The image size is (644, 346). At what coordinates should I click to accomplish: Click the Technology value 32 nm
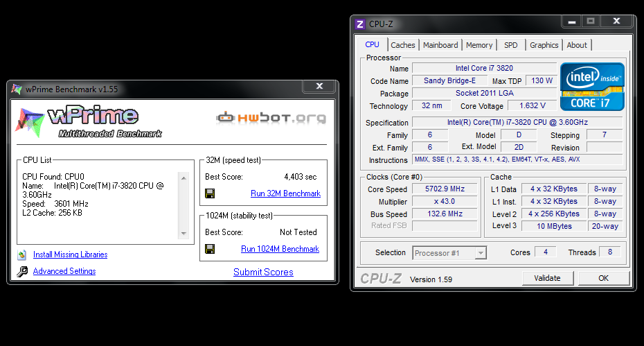431,105
